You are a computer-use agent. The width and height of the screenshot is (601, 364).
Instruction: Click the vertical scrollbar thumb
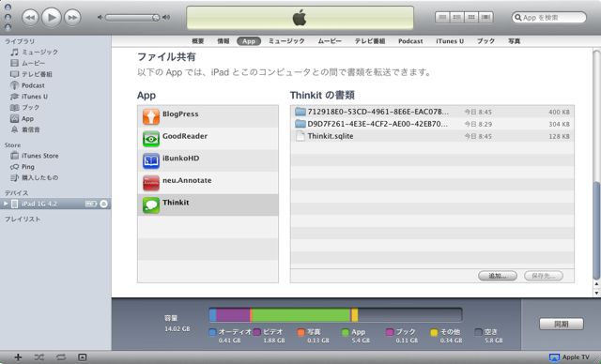tap(596, 230)
